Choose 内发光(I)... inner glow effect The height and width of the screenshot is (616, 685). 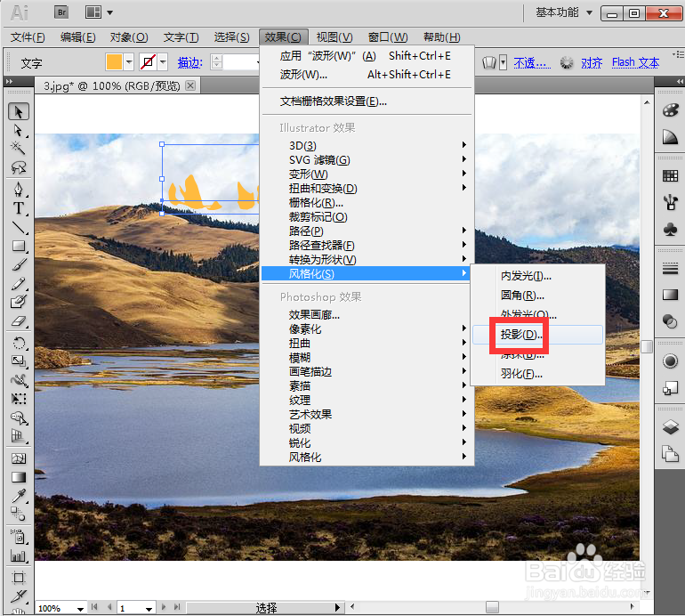[538, 276]
